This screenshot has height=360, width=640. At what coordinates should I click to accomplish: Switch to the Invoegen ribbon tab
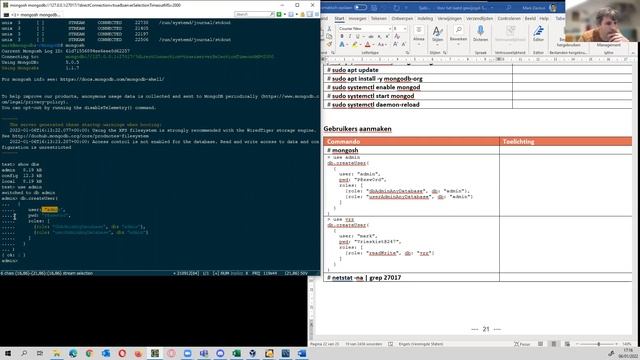coord(358,18)
